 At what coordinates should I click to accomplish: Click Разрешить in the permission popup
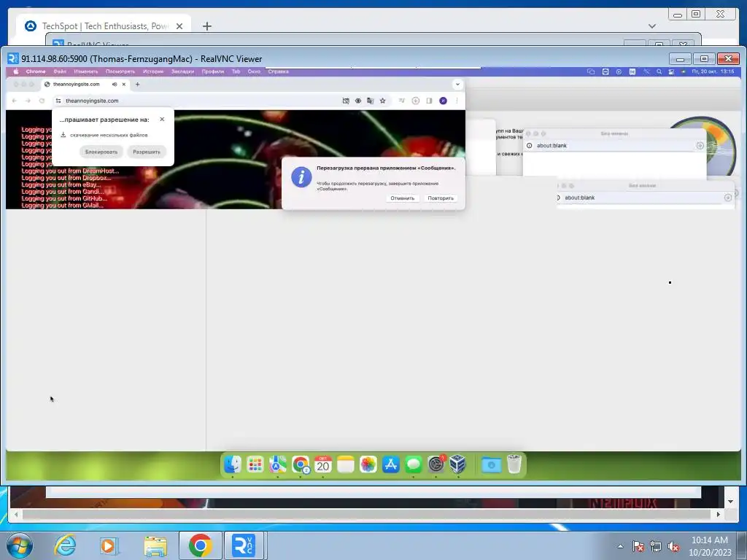[x=146, y=152]
